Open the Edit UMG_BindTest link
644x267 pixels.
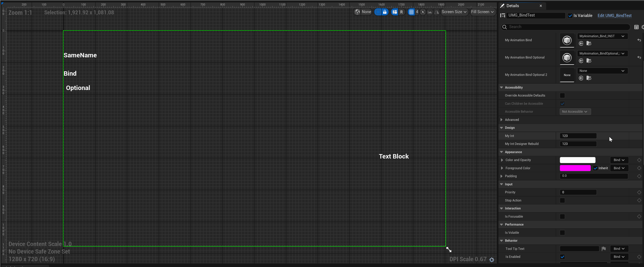coord(614,16)
